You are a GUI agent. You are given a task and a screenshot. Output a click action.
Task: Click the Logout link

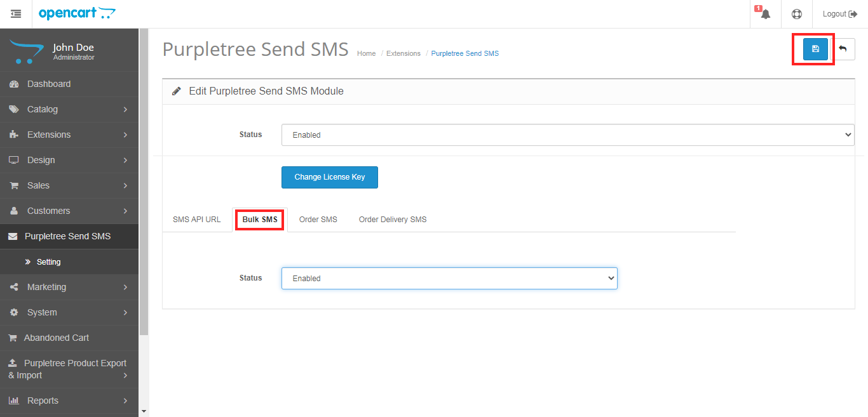(x=840, y=14)
